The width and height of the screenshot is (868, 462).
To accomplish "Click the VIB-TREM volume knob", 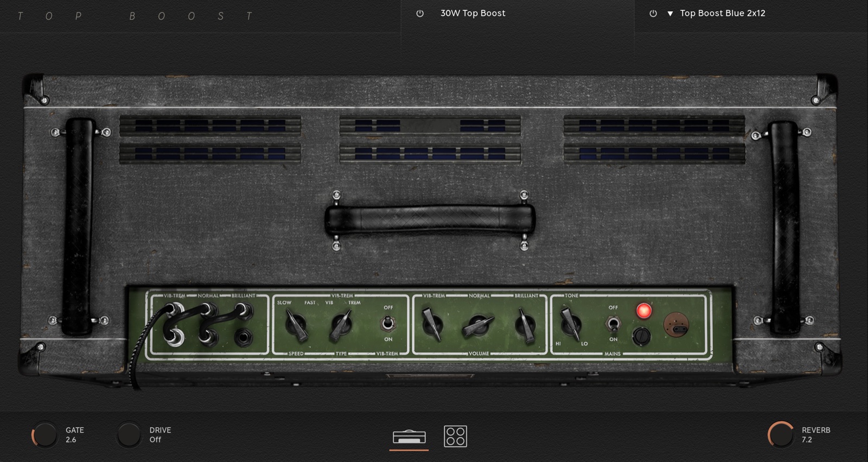I will pos(433,324).
